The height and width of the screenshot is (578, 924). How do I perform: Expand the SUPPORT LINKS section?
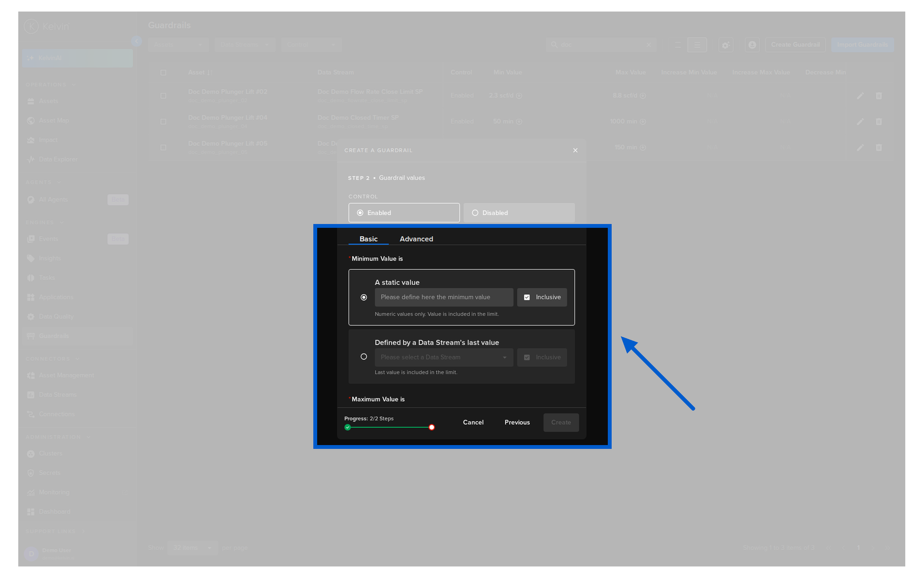(55, 531)
